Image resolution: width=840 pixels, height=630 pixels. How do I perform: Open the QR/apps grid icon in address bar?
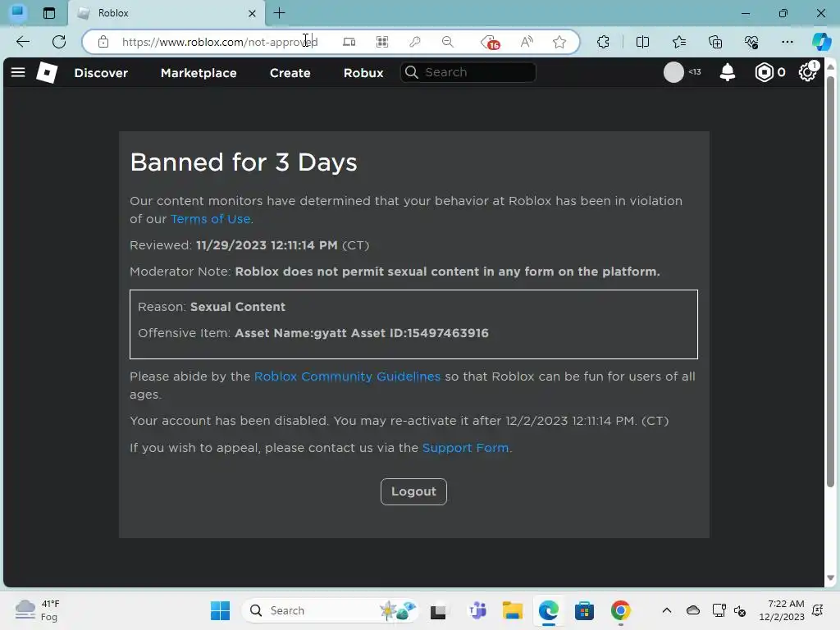[382, 42]
